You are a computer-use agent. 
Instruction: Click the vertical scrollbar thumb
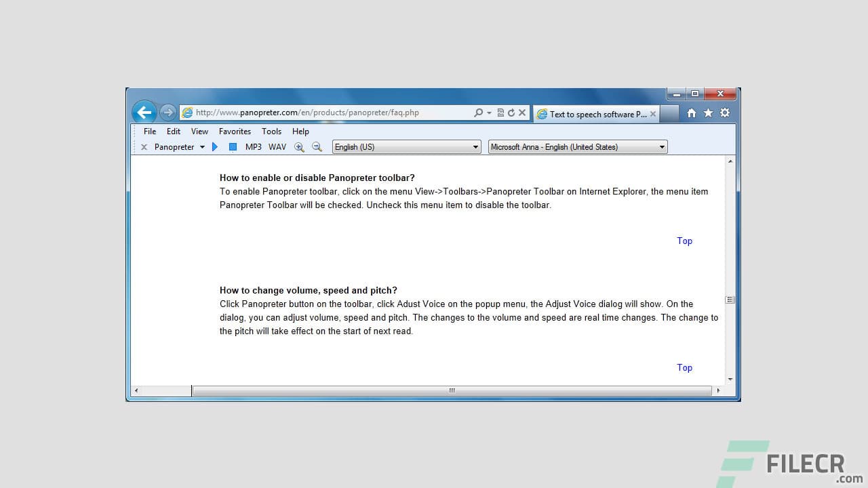point(730,300)
